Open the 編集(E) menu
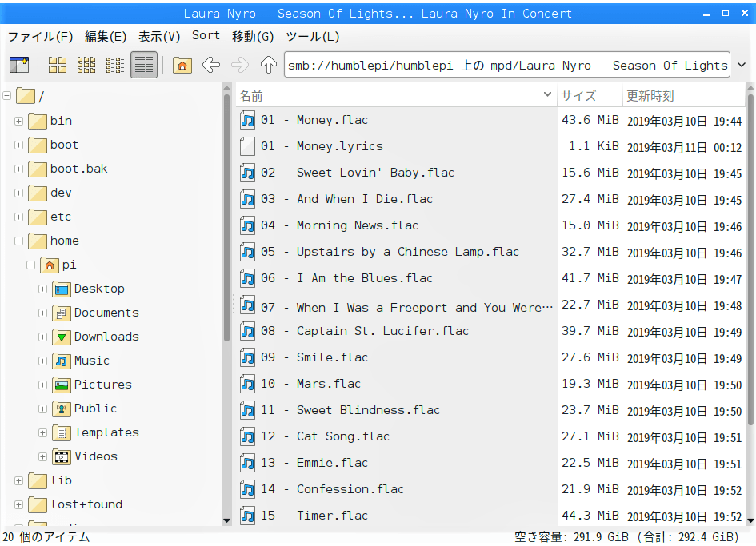 coord(106,37)
